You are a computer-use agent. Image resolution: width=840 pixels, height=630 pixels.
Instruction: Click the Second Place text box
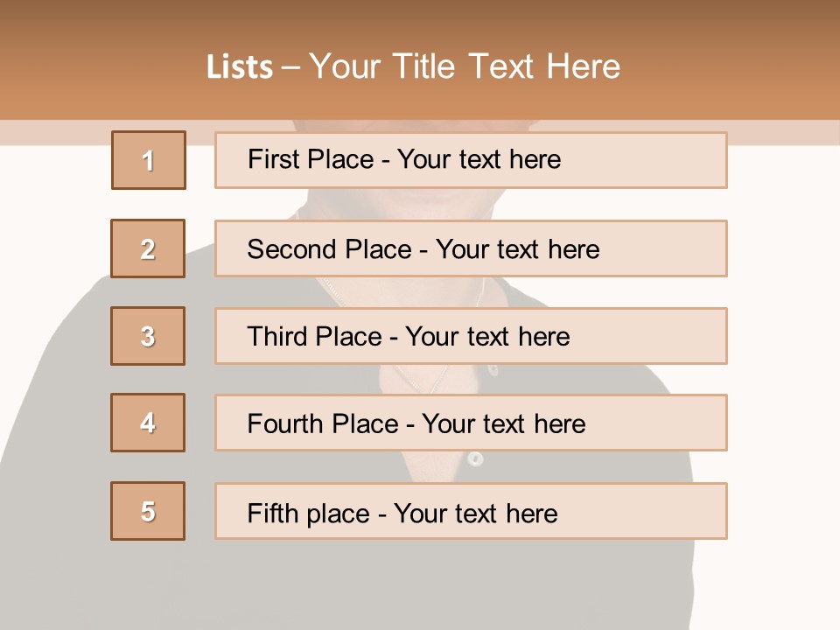click(471, 248)
